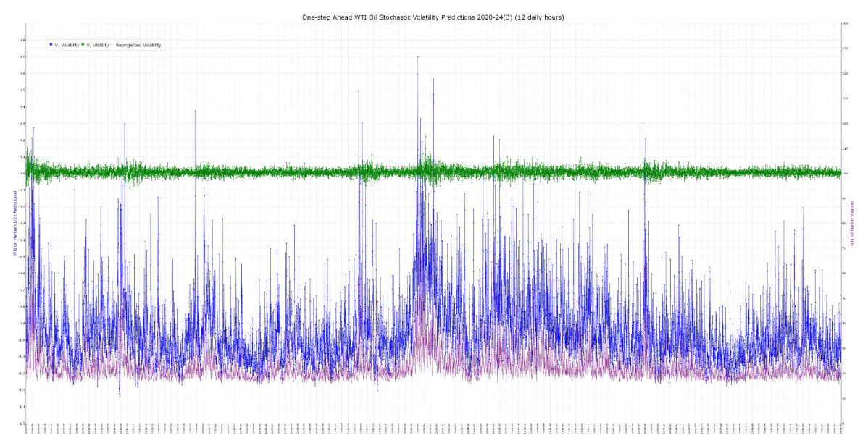868x443 pixels.
Task: Click the lowest blue dip below -1.2
Action: 120,395
